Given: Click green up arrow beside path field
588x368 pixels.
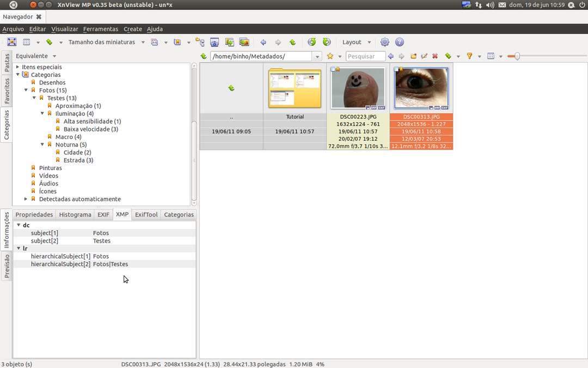Looking at the screenshot, I should point(204,56).
